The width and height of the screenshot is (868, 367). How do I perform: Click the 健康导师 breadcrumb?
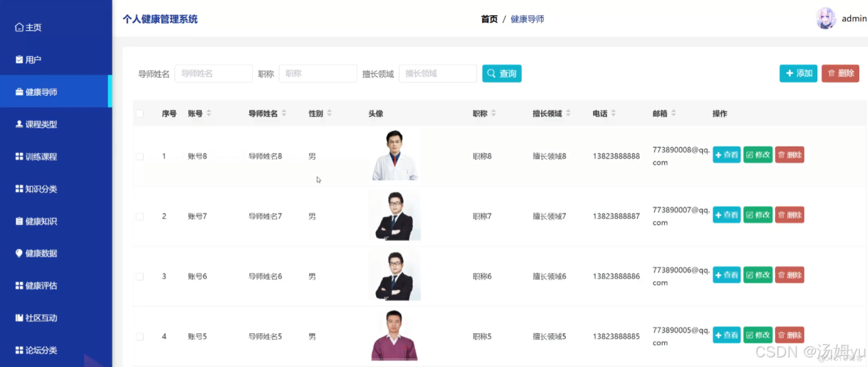pyautogui.click(x=527, y=19)
